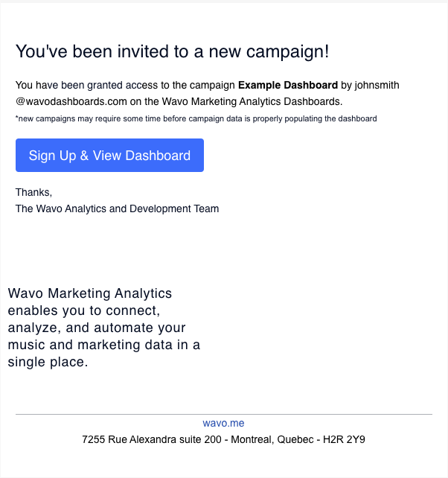This screenshot has height=478, width=448.
Task: Click 'Wavo Marketing Analytics' in the description paragraph
Action: (x=90, y=293)
